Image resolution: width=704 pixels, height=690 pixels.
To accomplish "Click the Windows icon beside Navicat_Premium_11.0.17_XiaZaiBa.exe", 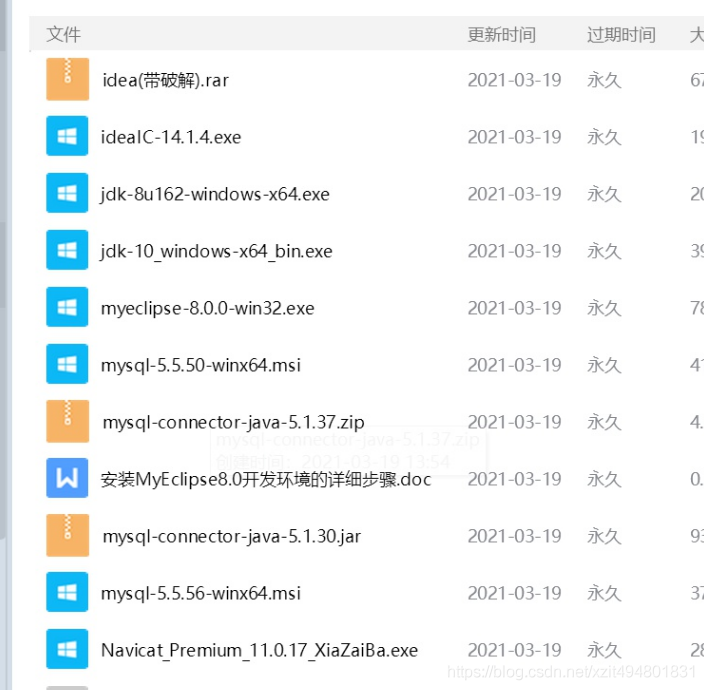I will pos(67,649).
